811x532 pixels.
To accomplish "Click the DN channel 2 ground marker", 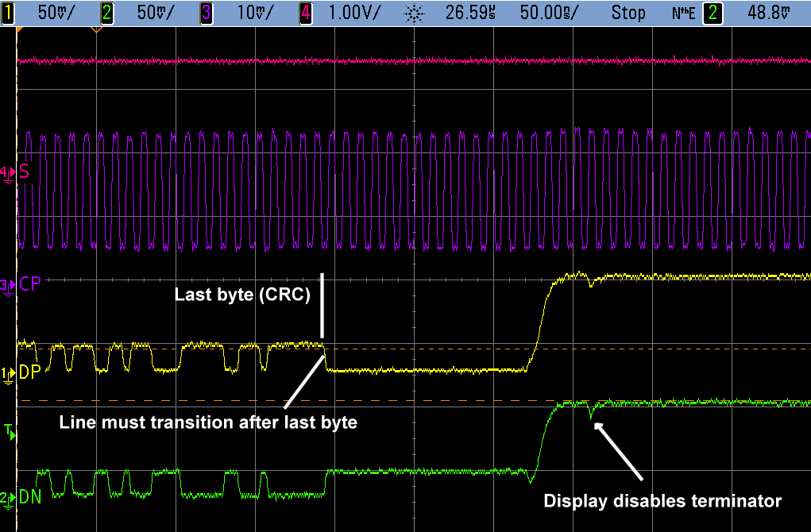I will point(8,497).
